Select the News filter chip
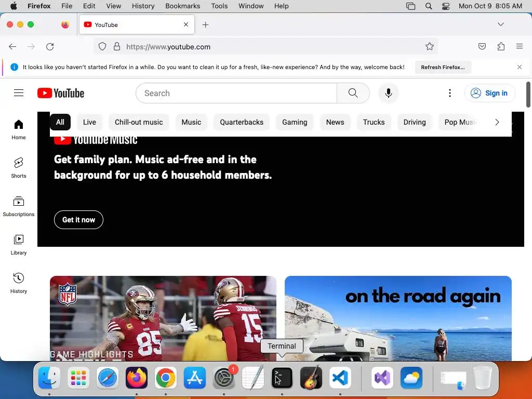Viewport: 532px width, 399px height. click(x=335, y=122)
